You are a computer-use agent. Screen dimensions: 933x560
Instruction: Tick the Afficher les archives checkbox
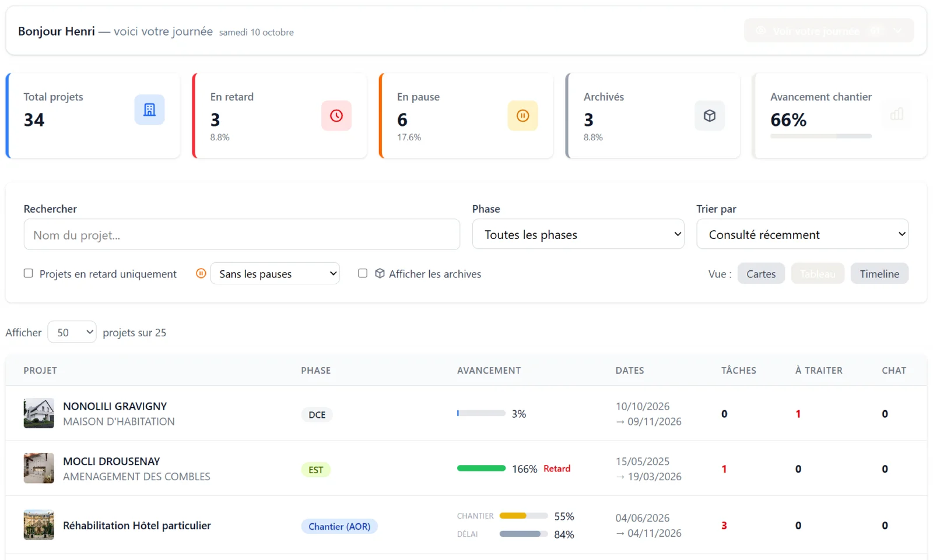coord(363,273)
